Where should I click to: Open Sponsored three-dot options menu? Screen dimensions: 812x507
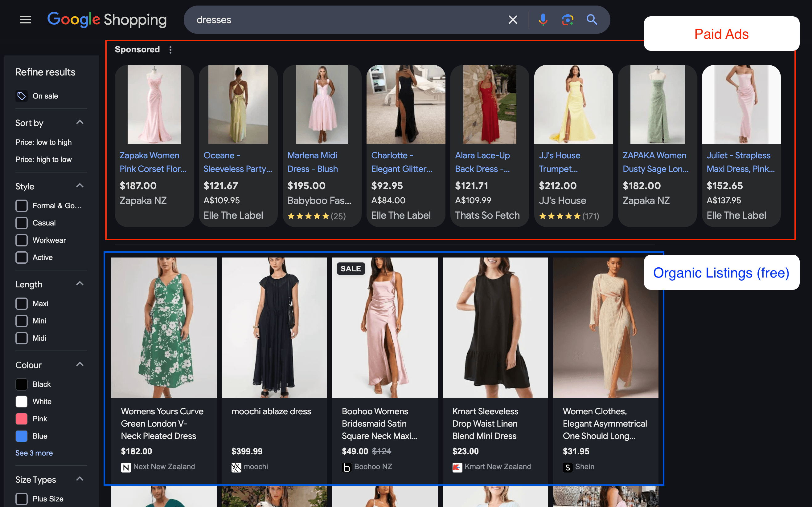coord(170,50)
